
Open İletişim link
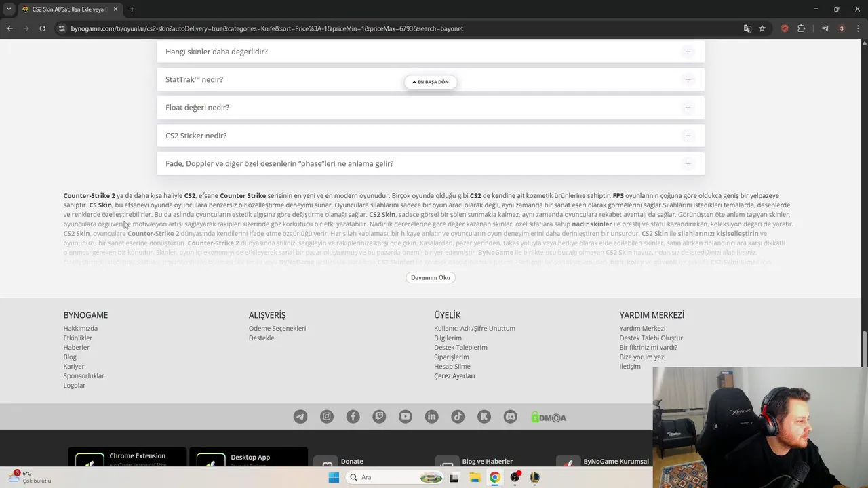630,366
